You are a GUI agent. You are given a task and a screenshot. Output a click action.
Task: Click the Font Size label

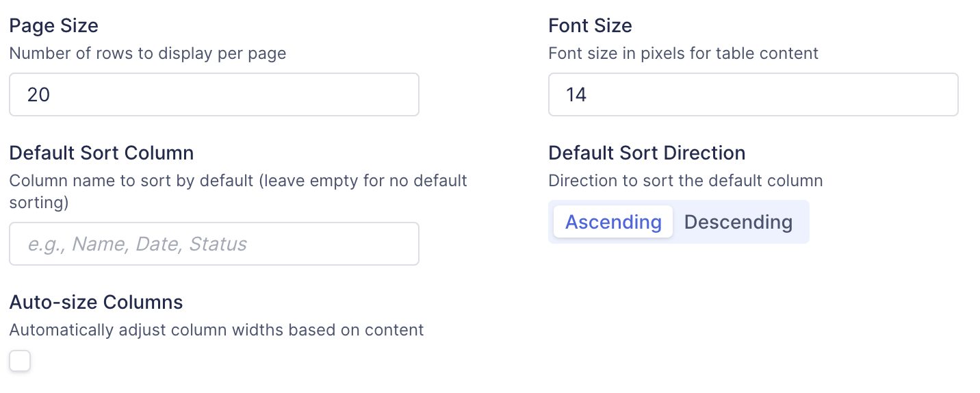590,26
